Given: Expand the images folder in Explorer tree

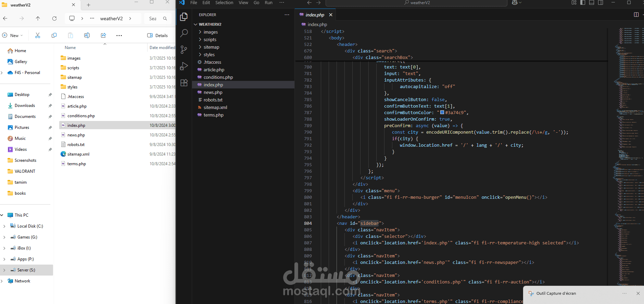Looking at the screenshot, I should tap(210, 32).
